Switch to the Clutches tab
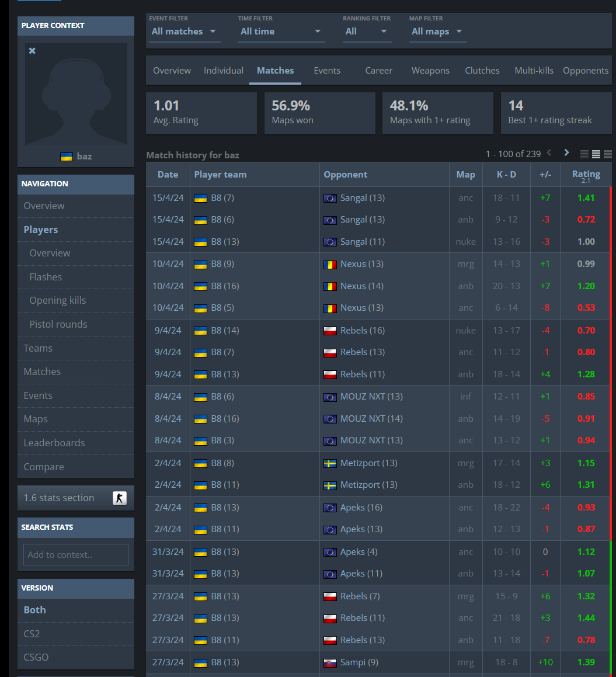The image size is (616, 677). coord(482,70)
